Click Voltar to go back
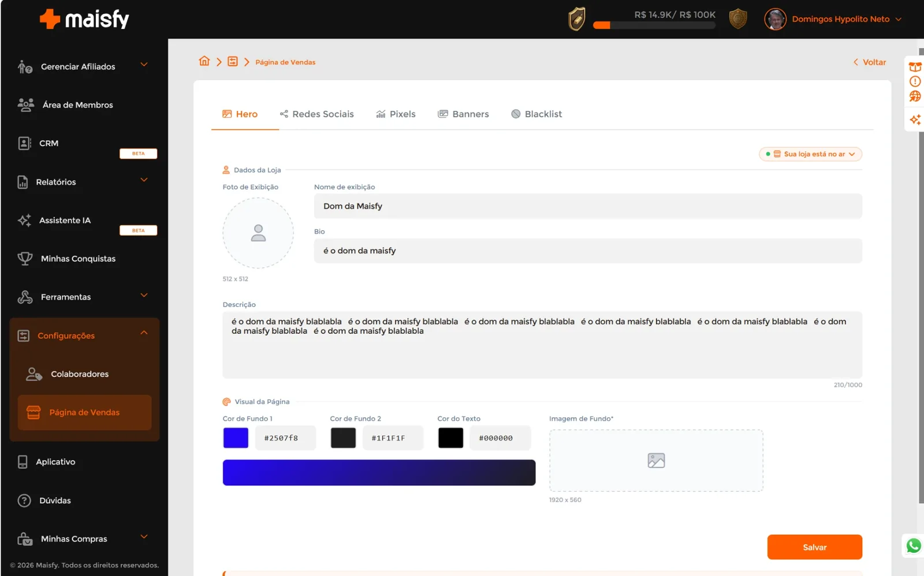Viewport: 924px width, 576px height. point(869,62)
